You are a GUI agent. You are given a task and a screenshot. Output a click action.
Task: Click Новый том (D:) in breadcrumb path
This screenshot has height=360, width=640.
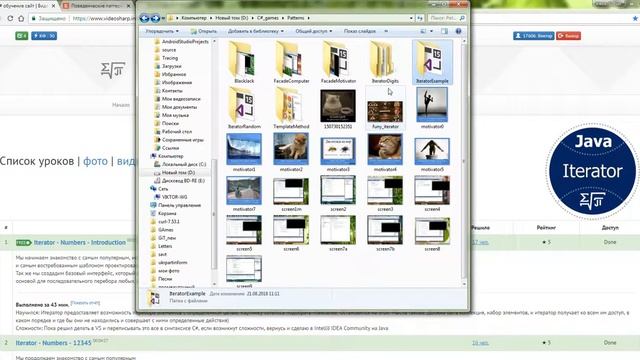coord(231,18)
